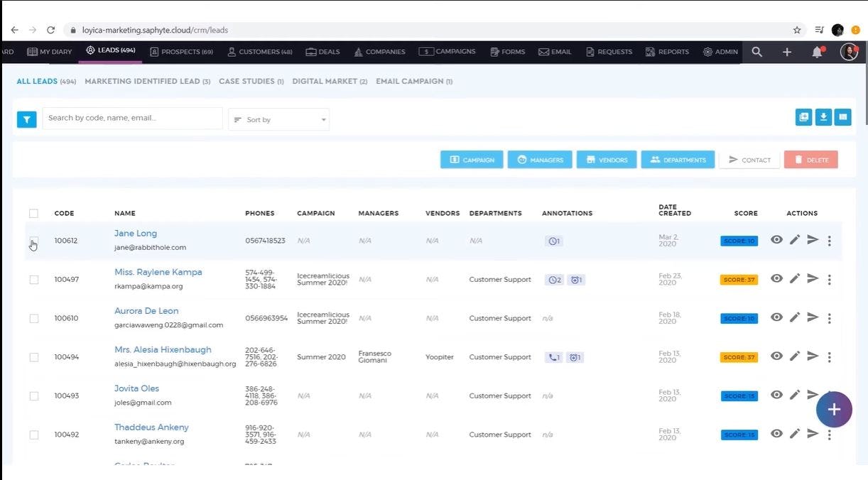Screen dimensions: 868x480
Task: Open Jovita Oles lead name link
Action: point(136,388)
